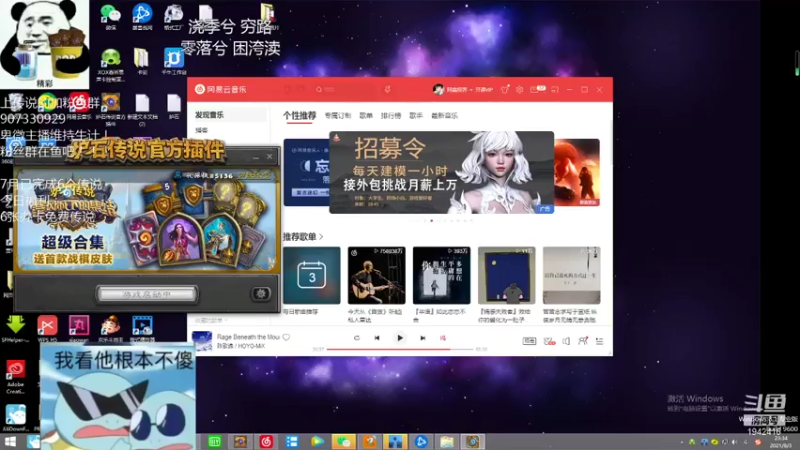Click the file explorer folder taskbar icon
The image size is (800, 450).
pyautogui.click(x=447, y=442)
